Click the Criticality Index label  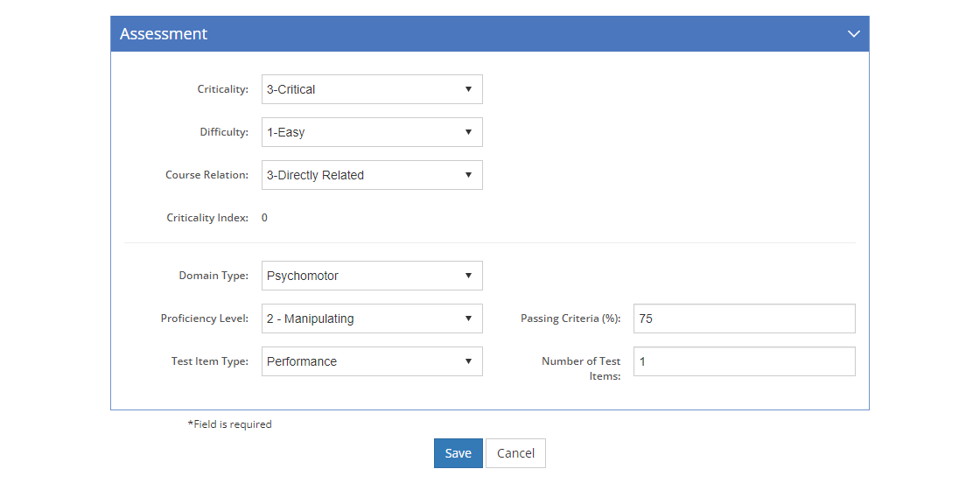[207, 218]
